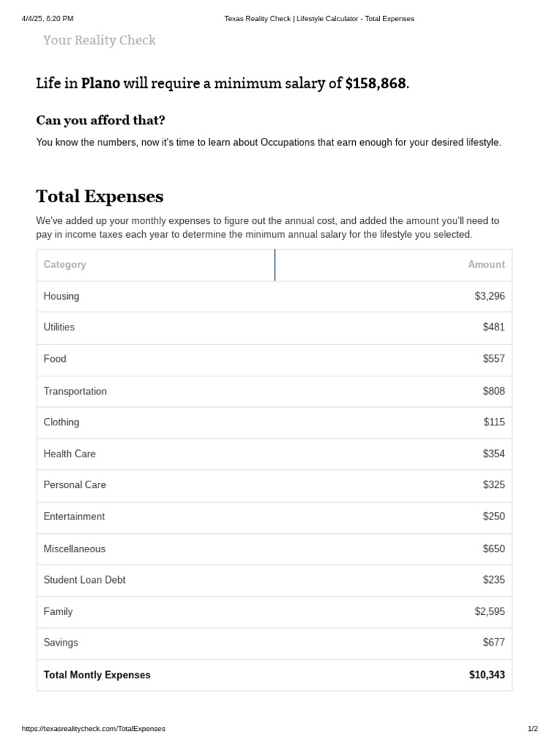The image size is (560, 747).
Task: Select the Savings row label
Action: 61,643
